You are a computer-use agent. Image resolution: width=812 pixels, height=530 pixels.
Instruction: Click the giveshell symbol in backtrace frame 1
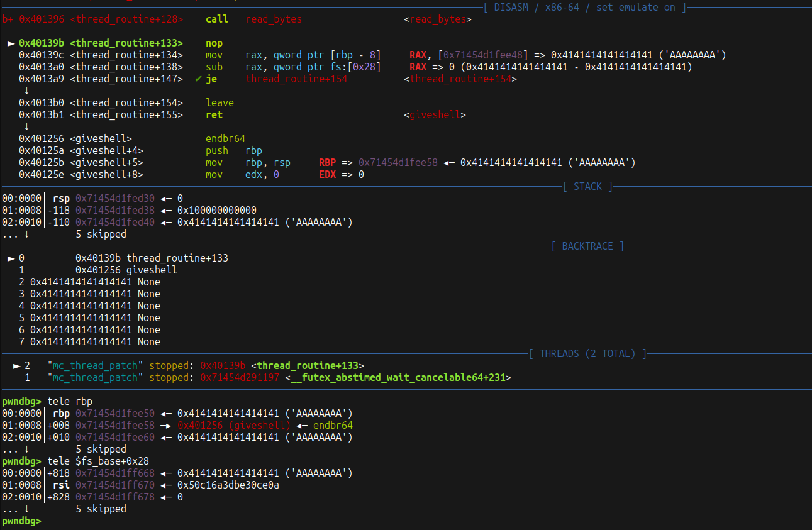(x=152, y=270)
